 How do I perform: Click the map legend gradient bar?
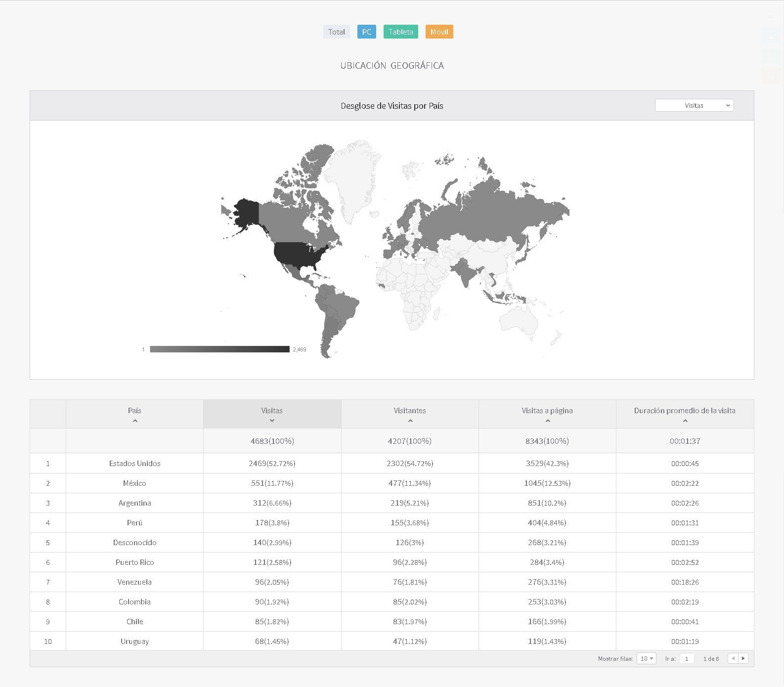coord(219,349)
